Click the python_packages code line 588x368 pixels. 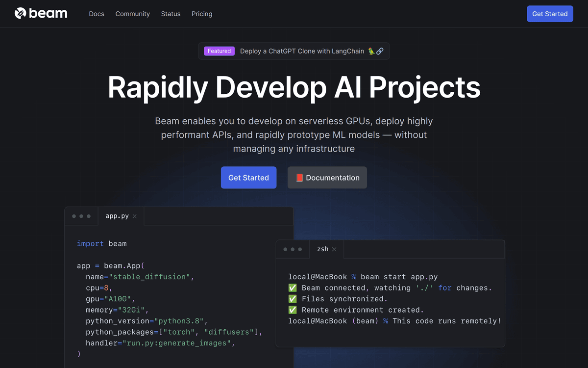click(x=174, y=332)
